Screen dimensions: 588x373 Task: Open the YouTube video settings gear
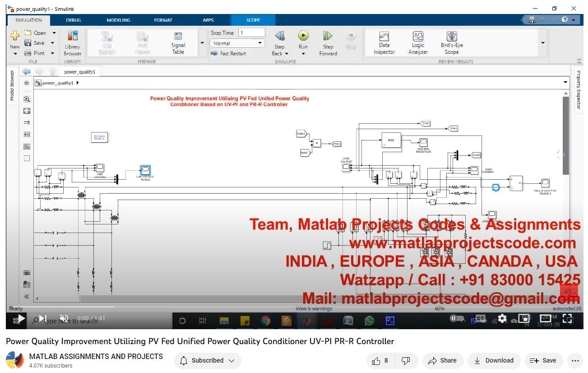502,318
